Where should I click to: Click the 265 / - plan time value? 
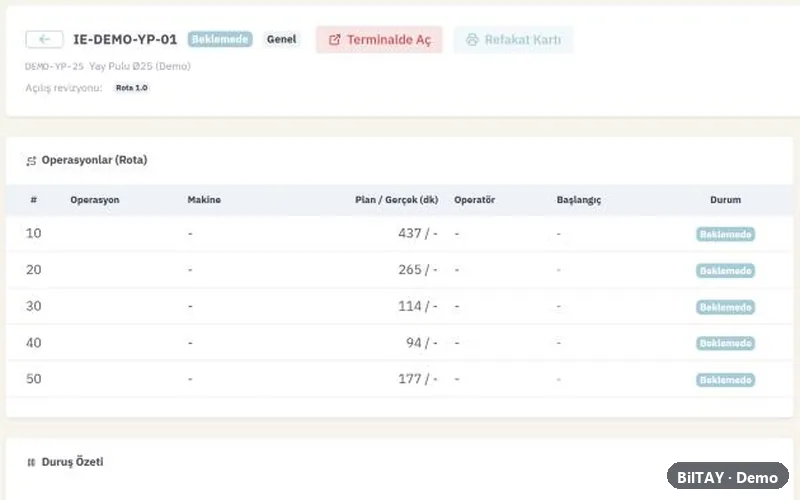point(418,270)
